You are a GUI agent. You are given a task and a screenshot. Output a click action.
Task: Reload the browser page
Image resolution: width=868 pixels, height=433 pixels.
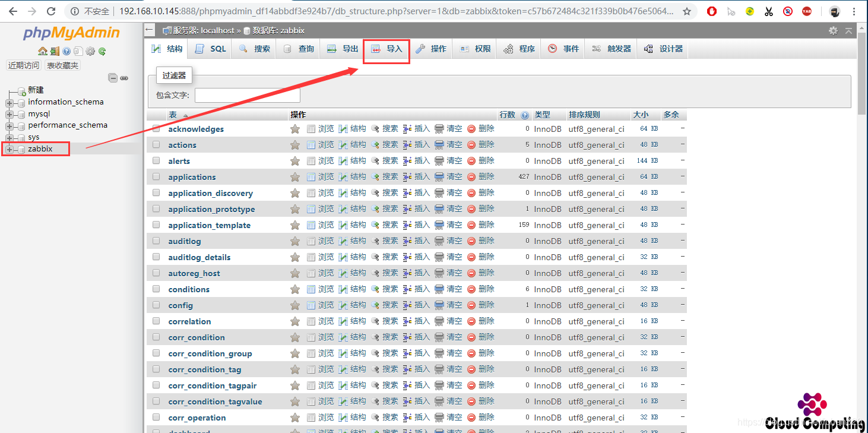(51, 11)
